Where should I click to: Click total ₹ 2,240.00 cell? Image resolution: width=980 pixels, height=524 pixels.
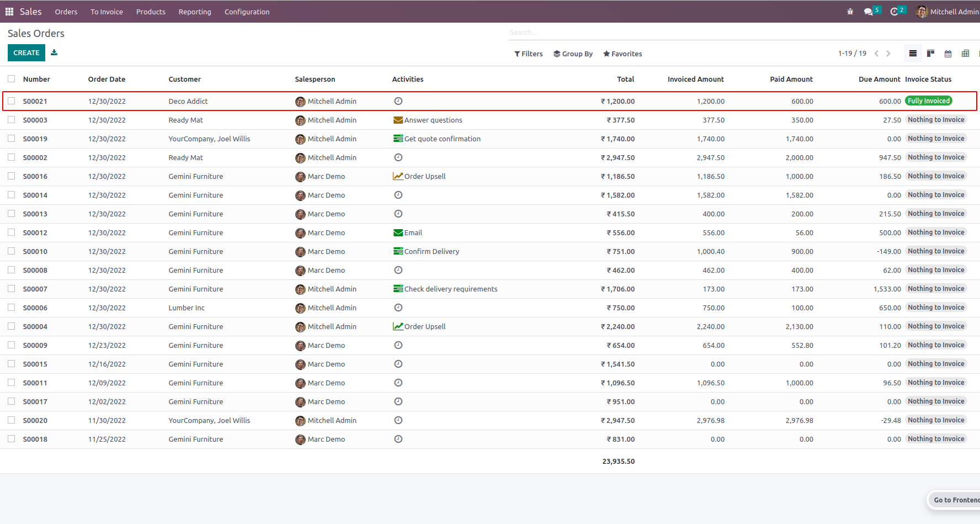(x=618, y=326)
